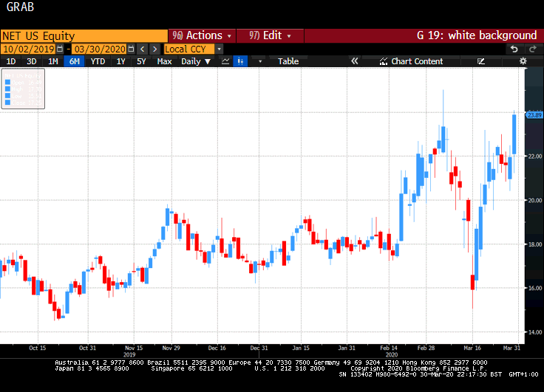Select the line chart type icon
The height and width of the screenshot is (392, 544).
tap(226, 61)
